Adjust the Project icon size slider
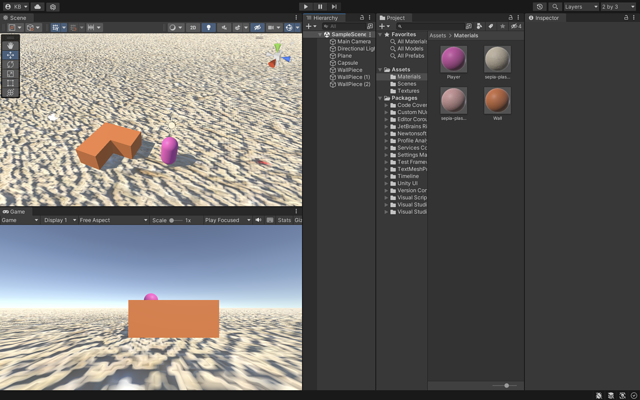 pyautogui.click(x=505, y=385)
